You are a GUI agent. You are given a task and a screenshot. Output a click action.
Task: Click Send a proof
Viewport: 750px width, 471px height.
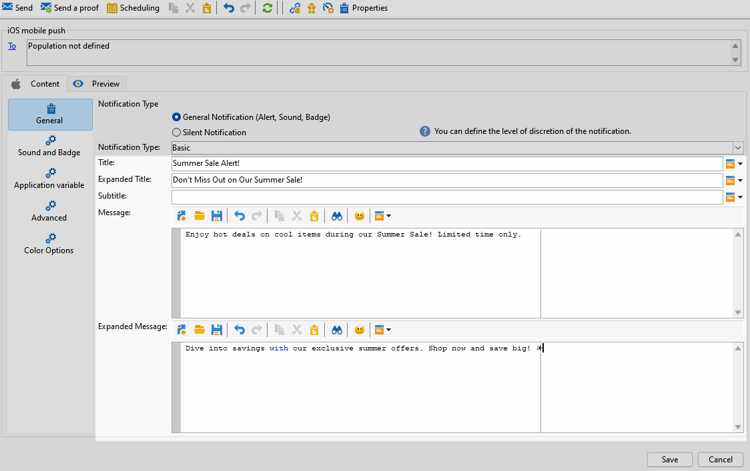click(70, 8)
